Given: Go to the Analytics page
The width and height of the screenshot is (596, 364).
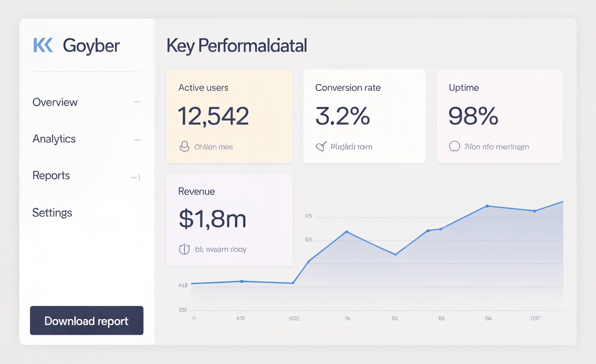Looking at the screenshot, I should click(x=54, y=139).
